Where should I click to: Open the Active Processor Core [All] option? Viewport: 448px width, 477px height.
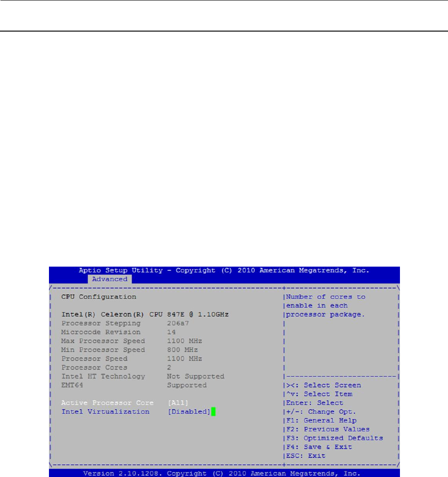point(178,403)
